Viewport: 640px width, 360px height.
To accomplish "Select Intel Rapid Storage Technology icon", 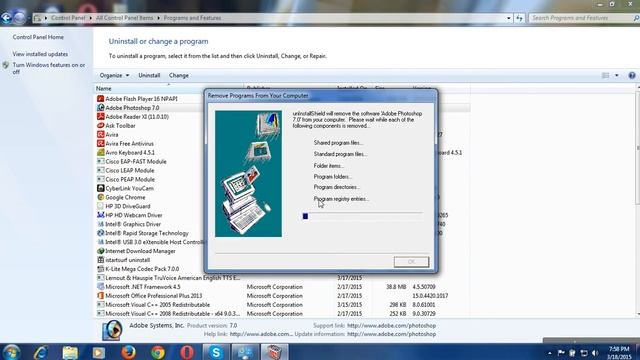I will pos(100,233).
